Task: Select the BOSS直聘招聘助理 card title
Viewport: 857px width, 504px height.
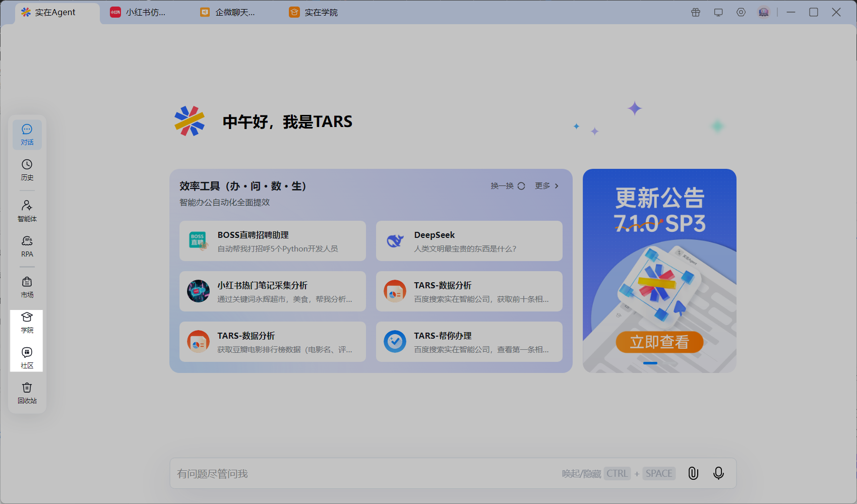Action: [253, 235]
